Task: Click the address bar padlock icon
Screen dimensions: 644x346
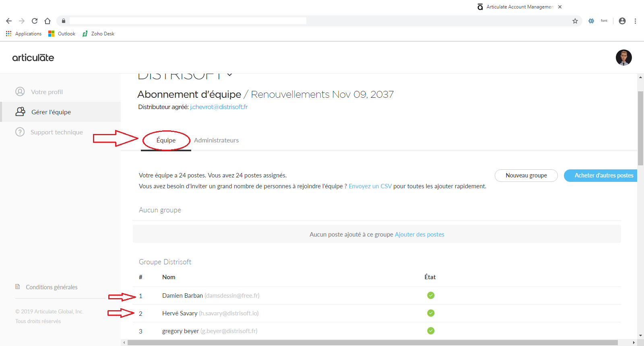Action: 64,21
